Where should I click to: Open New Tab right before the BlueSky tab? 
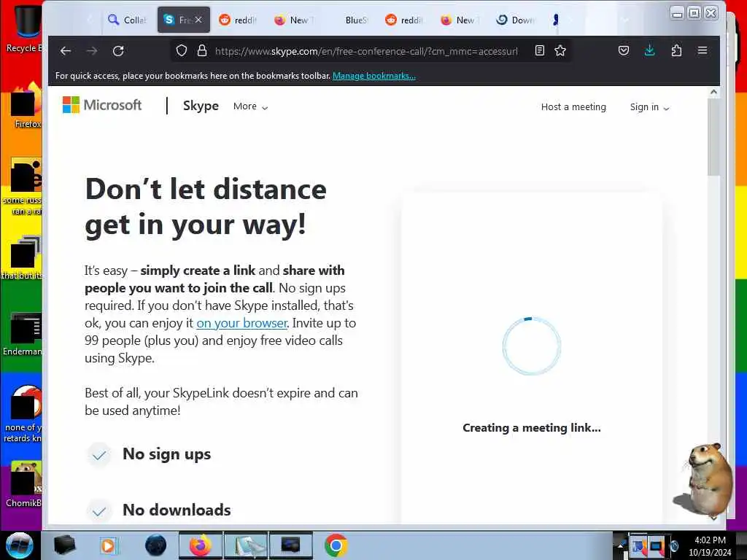(293, 20)
